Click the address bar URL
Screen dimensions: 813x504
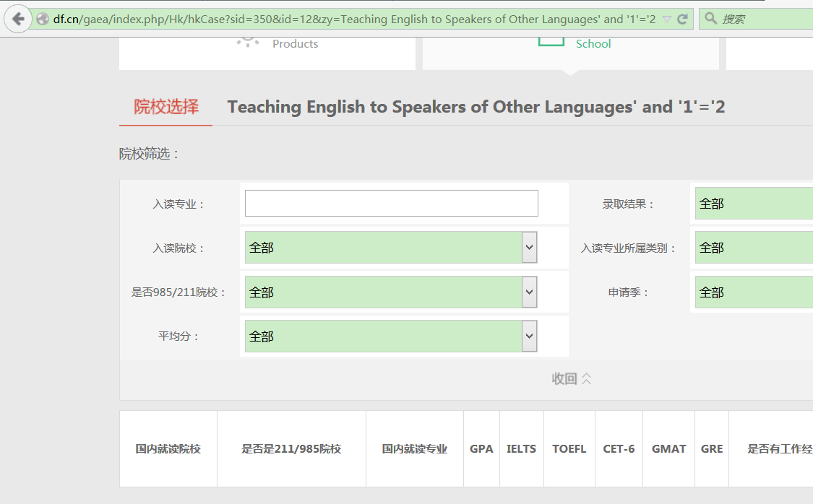click(x=354, y=19)
